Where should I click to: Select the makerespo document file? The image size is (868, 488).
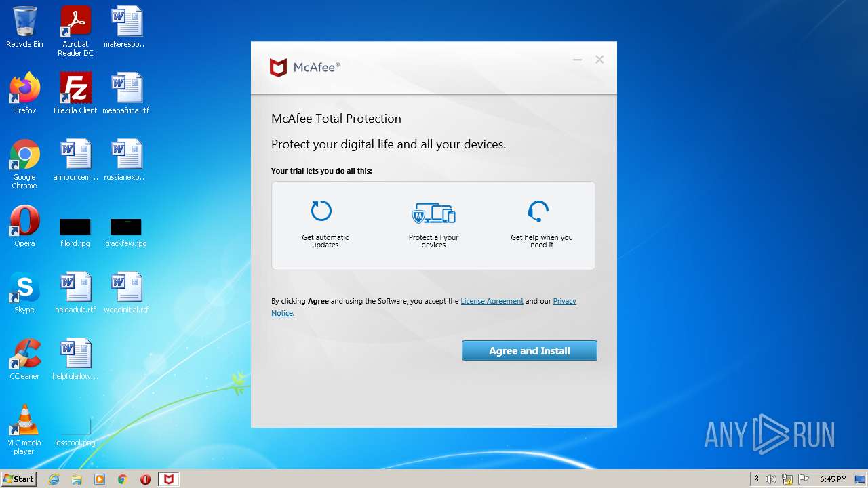(x=126, y=27)
